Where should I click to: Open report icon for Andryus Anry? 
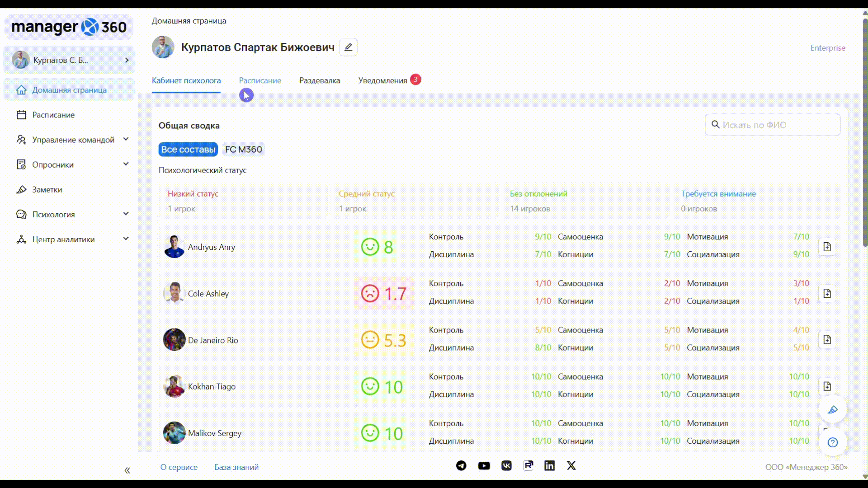coord(827,247)
